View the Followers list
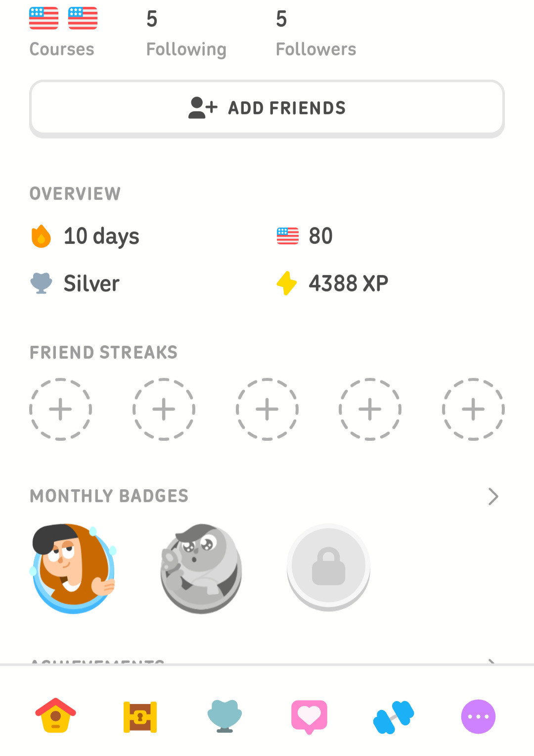The image size is (534, 756). coord(315,33)
